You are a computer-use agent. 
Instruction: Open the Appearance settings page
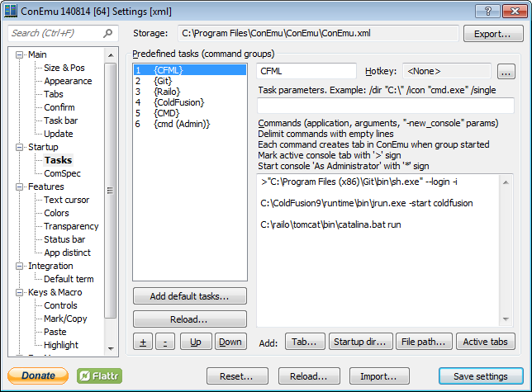pyautogui.click(x=68, y=81)
